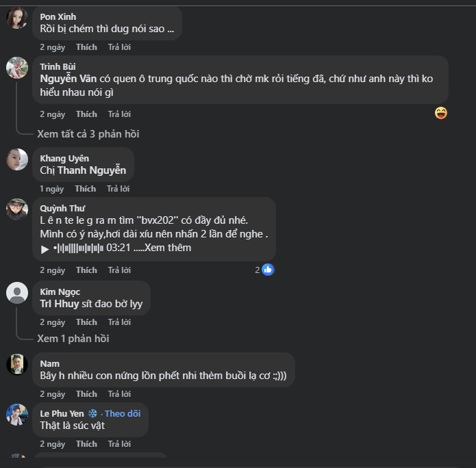
Task: Click the laughing emoji reaction on Trình Bùi's comment
Action: point(441,113)
